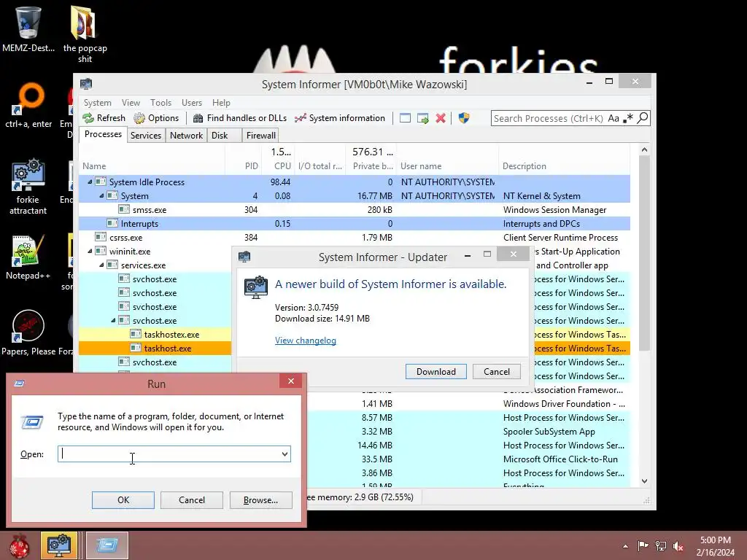Image resolution: width=747 pixels, height=560 pixels.
Task: Open the popcap shit folder icon
Action: point(85,34)
